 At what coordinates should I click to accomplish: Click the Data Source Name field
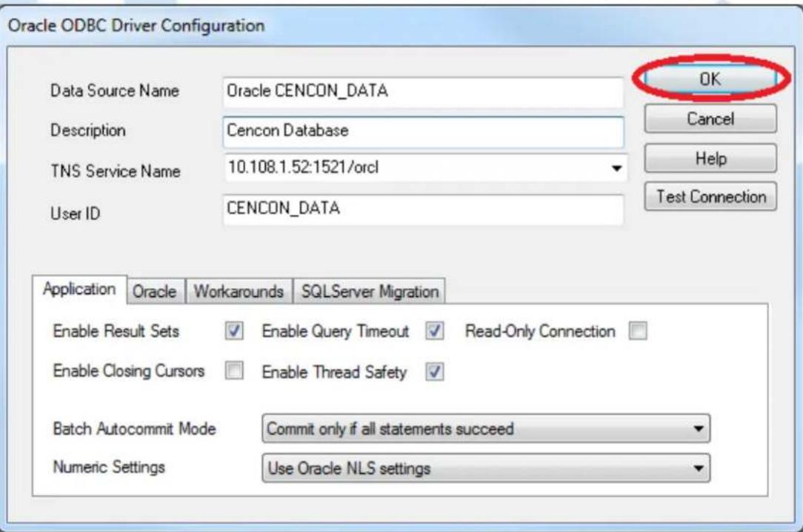pos(424,92)
